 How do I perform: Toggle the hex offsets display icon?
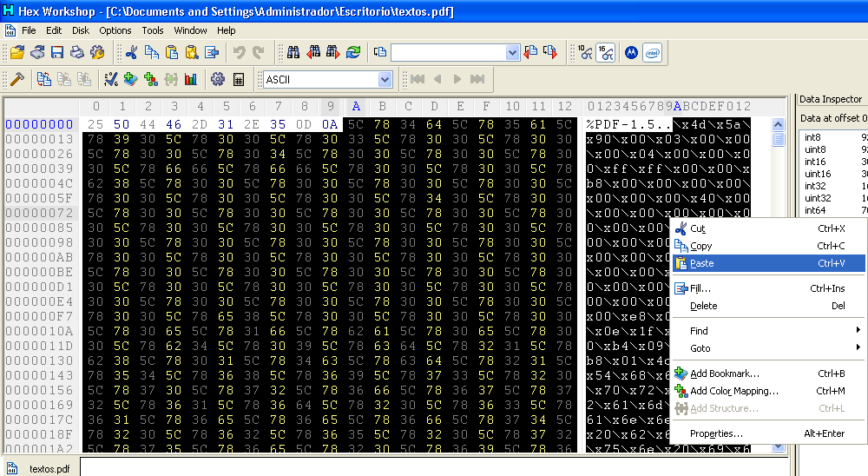606,53
